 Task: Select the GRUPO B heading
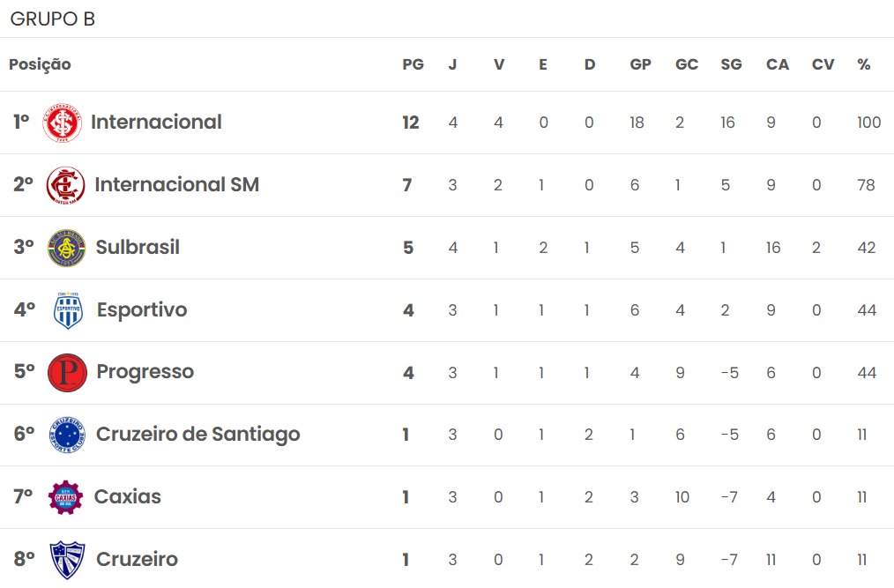coord(52,19)
